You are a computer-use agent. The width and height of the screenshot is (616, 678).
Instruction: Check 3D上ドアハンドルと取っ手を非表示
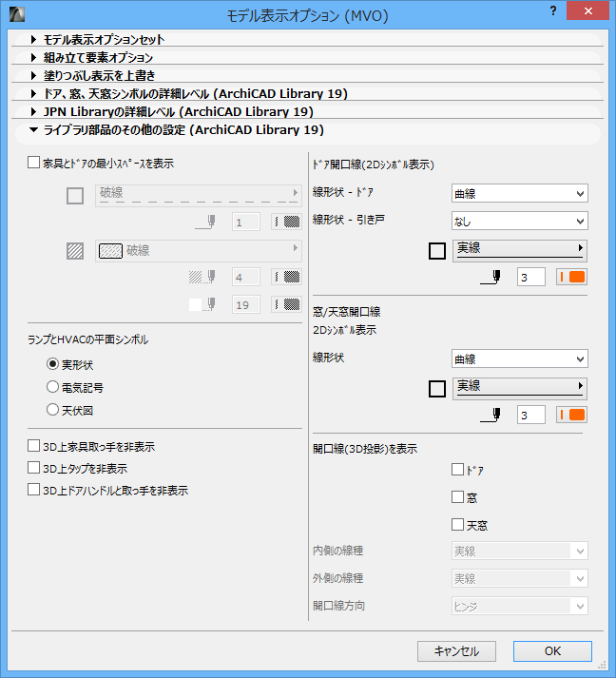click(x=33, y=490)
